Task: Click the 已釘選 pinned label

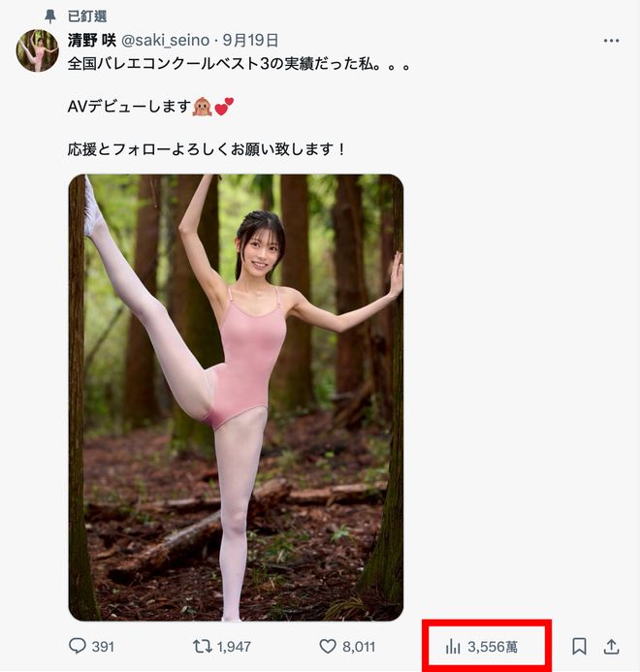Action: 87,16
